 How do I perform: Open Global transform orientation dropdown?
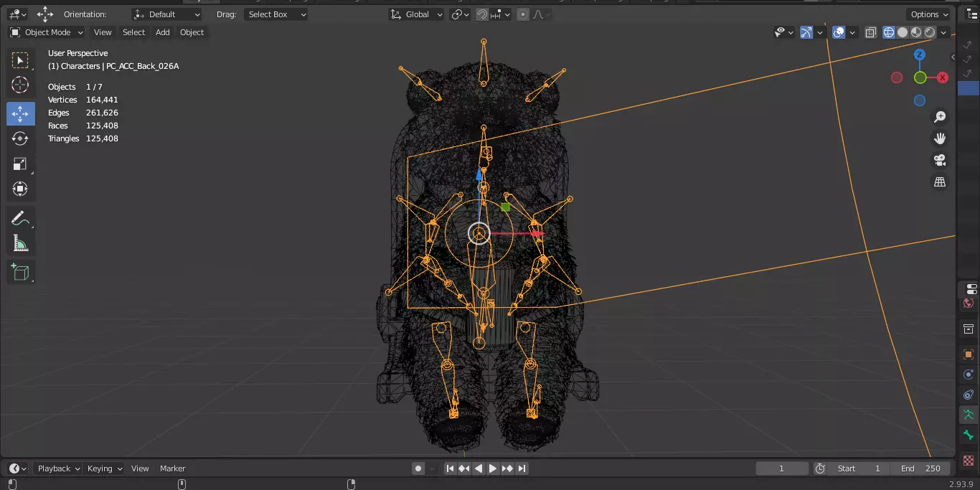point(417,14)
